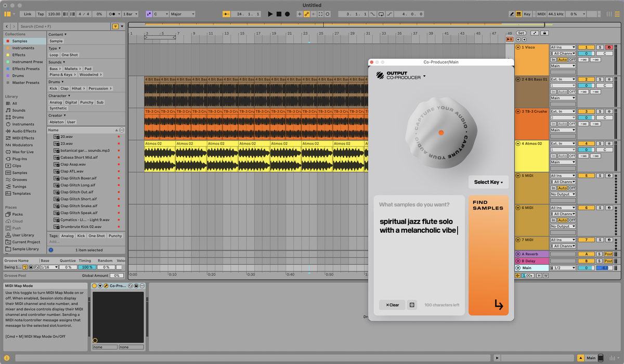Open the Sample Library place
Viewport: 624px width, 364px height.
click(25, 249)
